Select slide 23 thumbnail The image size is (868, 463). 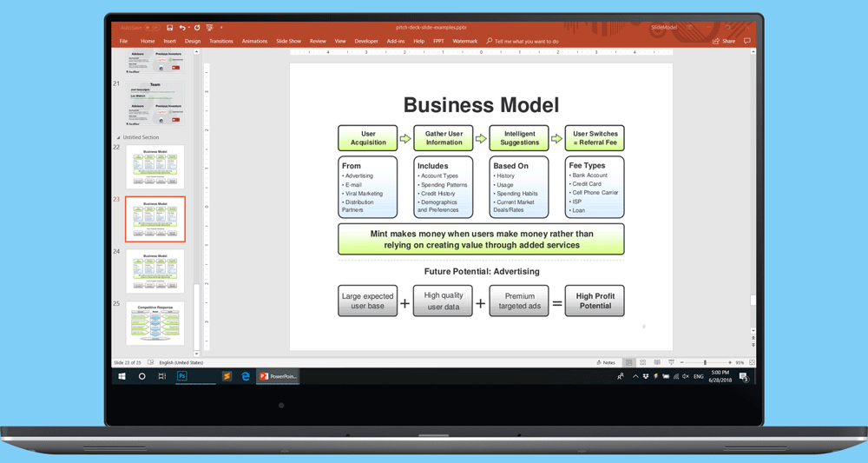(155, 219)
